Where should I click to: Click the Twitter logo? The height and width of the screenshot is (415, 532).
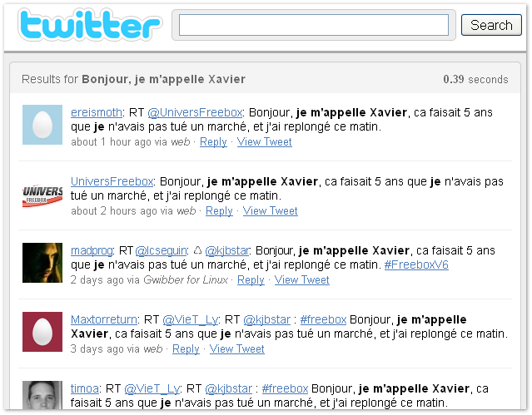(90, 24)
